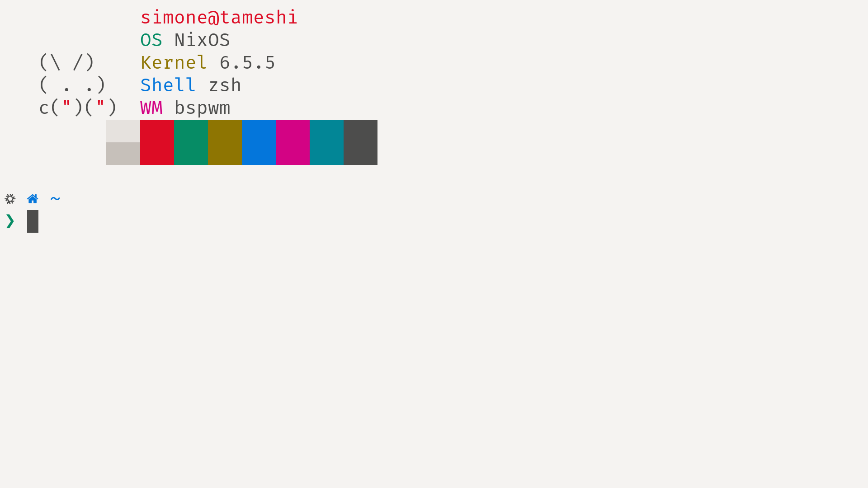Viewport: 868px width, 488px height.
Task: Click the simone@tameshi username
Action: [x=219, y=18]
